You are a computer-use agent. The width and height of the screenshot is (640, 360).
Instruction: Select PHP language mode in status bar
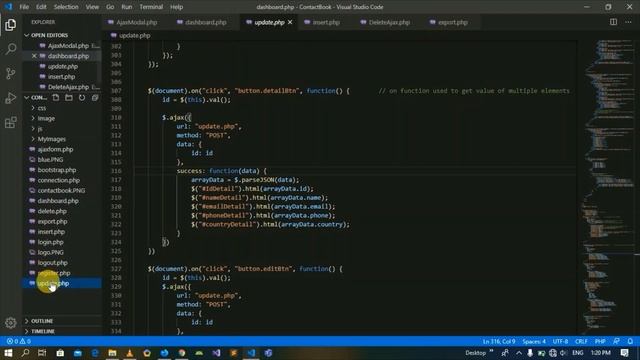pos(600,341)
